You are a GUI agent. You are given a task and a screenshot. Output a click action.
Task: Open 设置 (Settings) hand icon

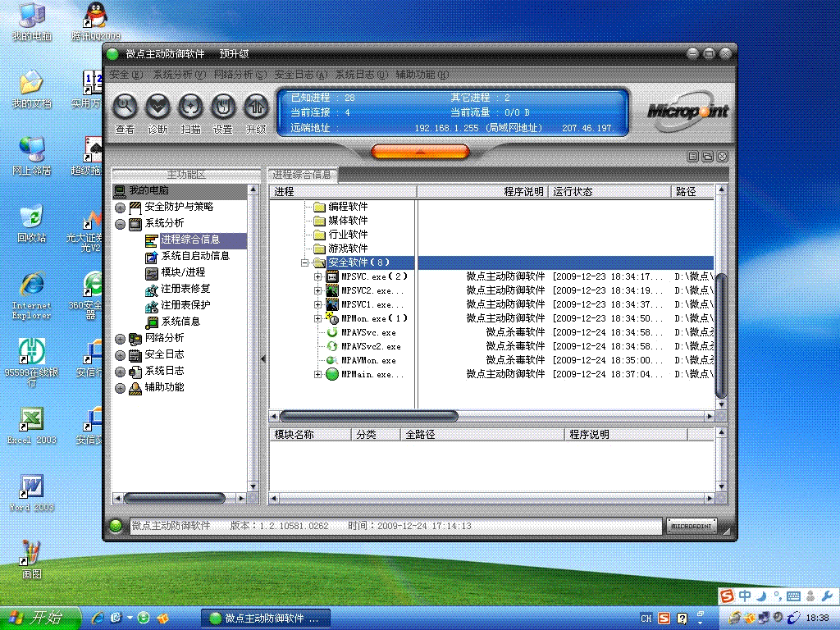tap(223, 107)
